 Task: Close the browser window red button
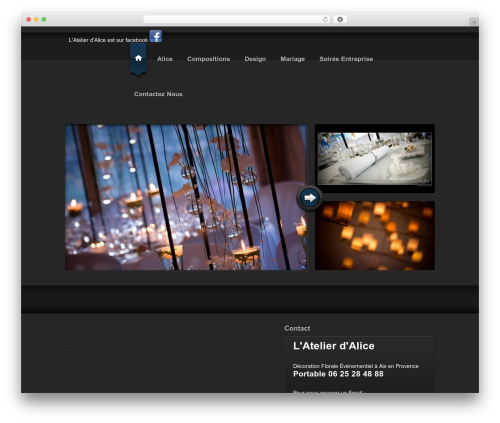pos(29,20)
